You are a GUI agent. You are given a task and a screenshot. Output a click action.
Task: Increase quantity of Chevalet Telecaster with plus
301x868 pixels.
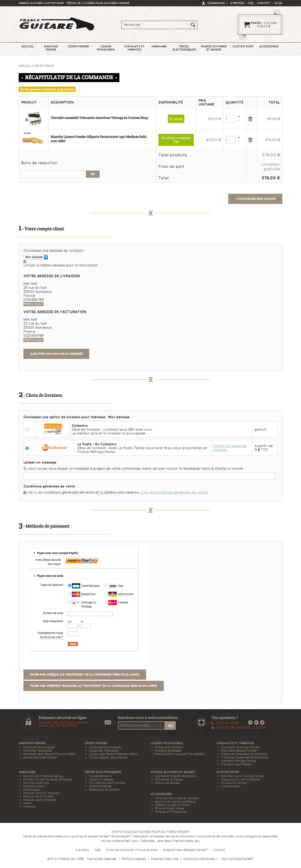[x=239, y=117]
